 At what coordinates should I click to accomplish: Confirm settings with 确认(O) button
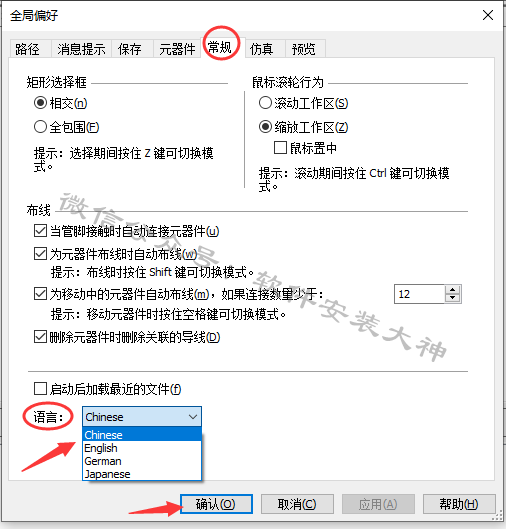coord(216,504)
